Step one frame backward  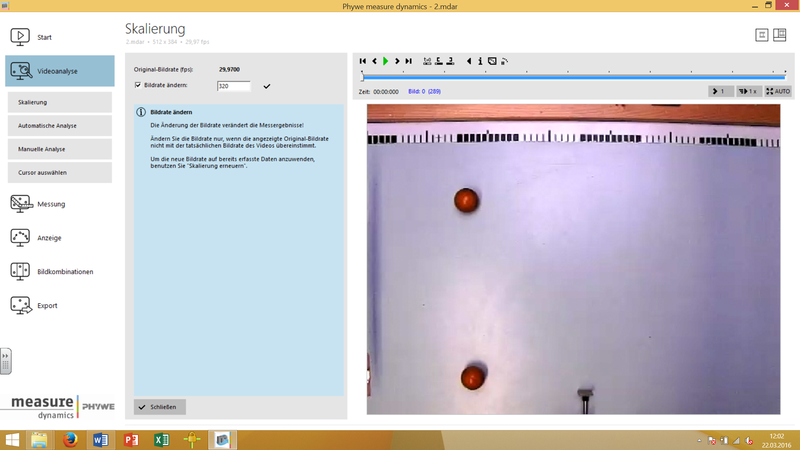pyautogui.click(x=374, y=61)
